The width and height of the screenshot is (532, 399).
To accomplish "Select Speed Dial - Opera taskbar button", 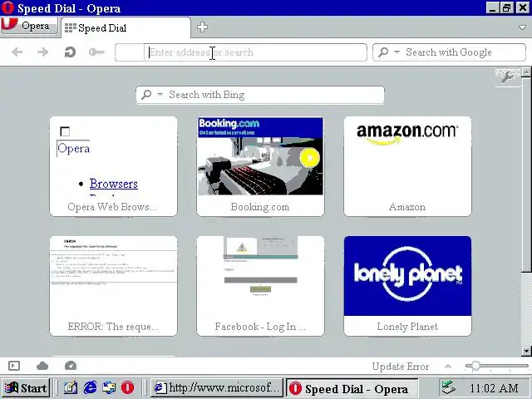I will coord(352,388).
